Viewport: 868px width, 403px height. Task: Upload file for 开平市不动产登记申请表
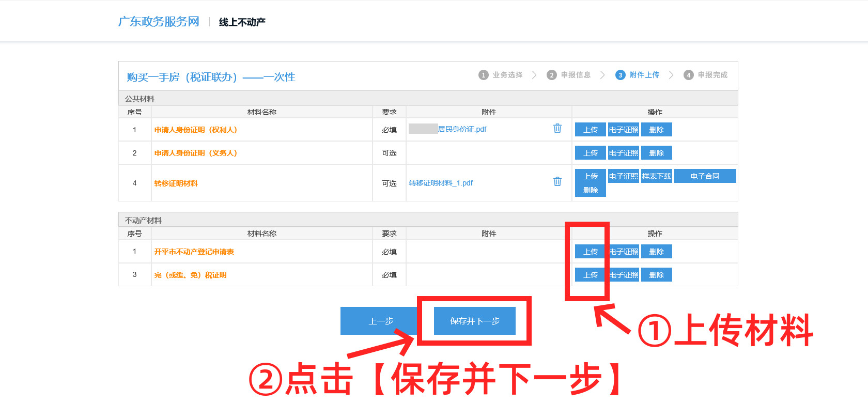point(590,252)
